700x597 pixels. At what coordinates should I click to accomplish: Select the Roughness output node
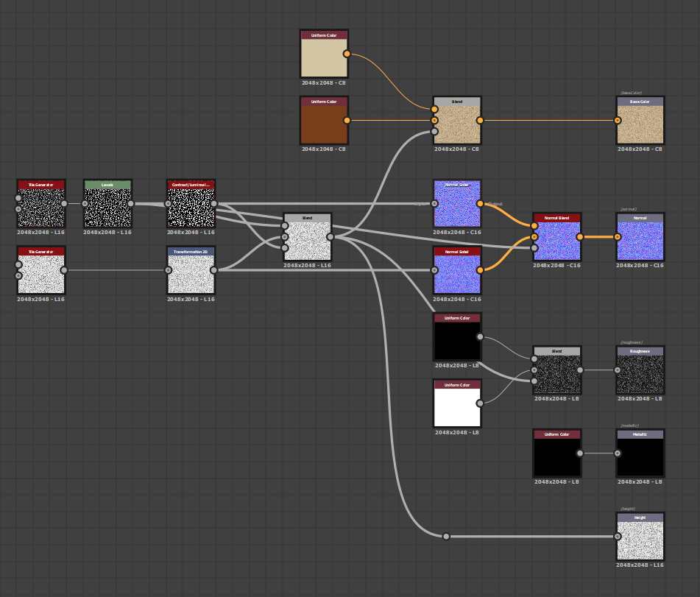point(640,370)
